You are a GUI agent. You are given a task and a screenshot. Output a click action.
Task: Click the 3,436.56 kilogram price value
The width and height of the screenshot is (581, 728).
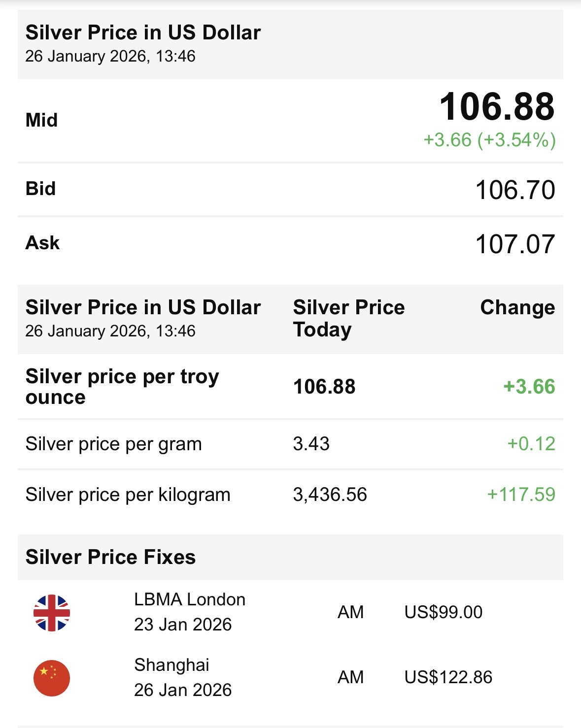pyautogui.click(x=330, y=495)
